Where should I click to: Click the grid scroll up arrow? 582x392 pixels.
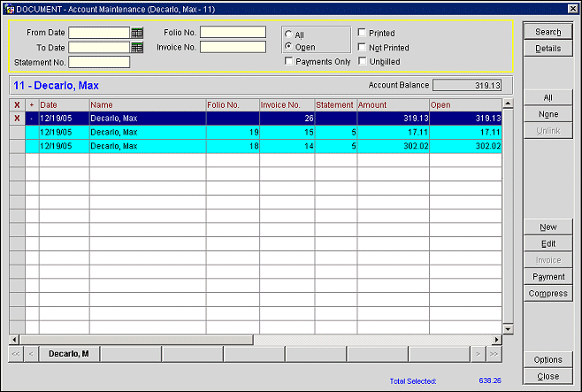[x=508, y=104]
